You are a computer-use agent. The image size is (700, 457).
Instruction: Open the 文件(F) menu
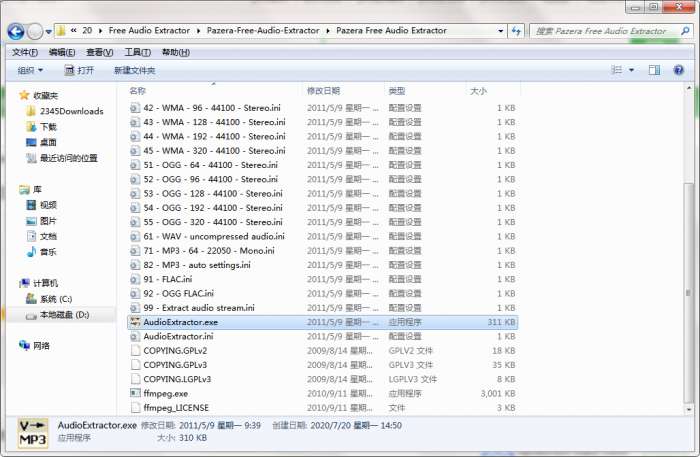[25, 52]
